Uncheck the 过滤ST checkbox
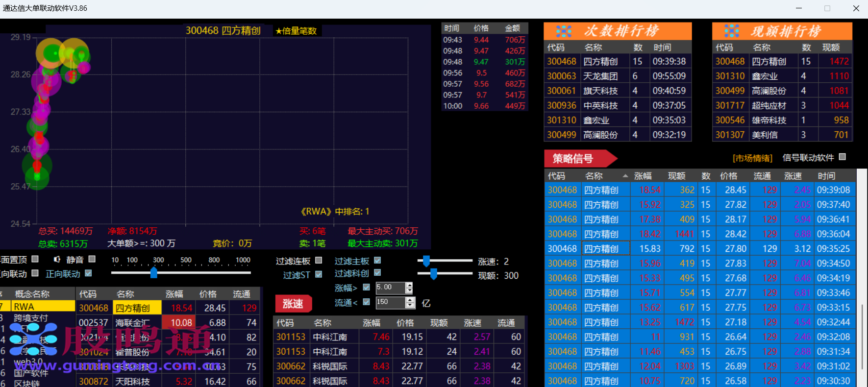 pyautogui.click(x=319, y=274)
